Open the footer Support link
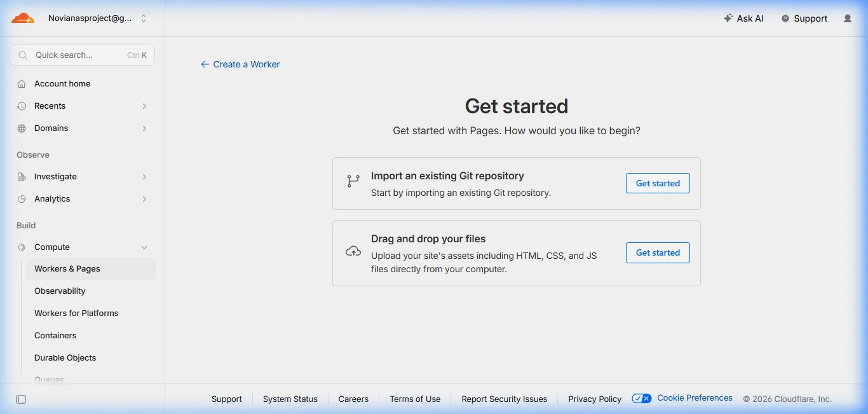This screenshot has height=414, width=868. coord(227,399)
